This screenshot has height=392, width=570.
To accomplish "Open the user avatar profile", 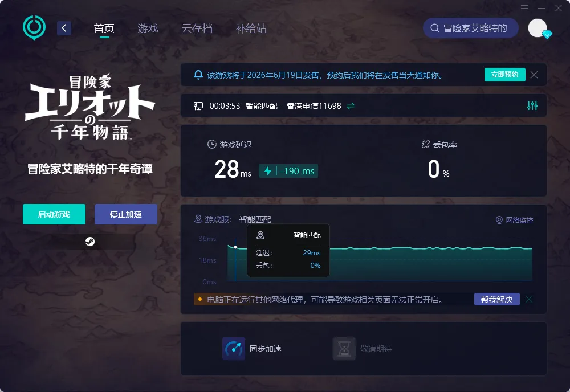I will pos(538,28).
